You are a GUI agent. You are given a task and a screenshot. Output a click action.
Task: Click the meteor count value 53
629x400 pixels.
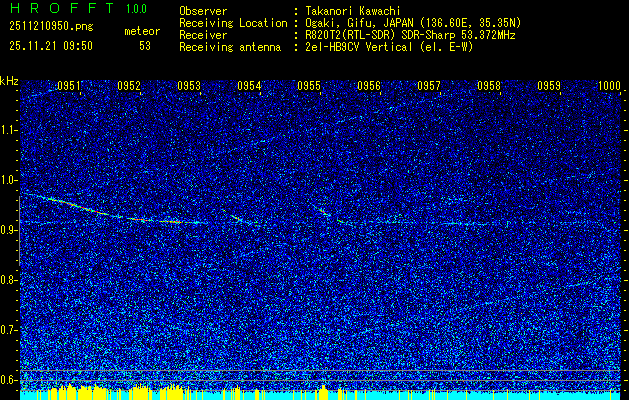145,46
